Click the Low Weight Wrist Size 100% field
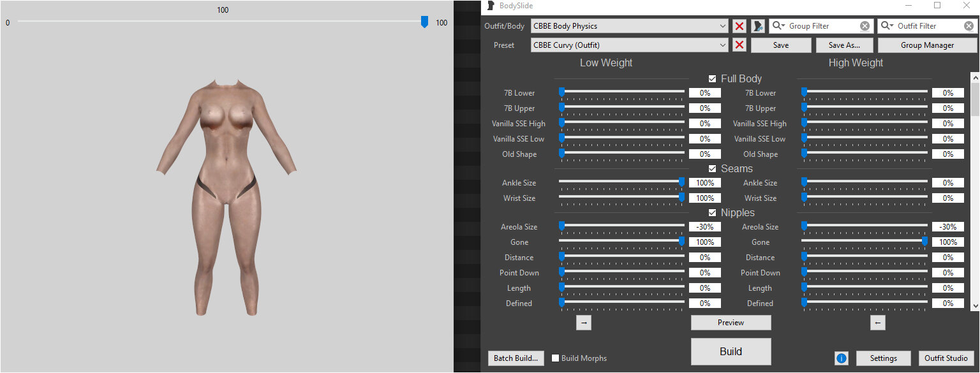The width and height of the screenshot is (980, 373). click(705, 198)
